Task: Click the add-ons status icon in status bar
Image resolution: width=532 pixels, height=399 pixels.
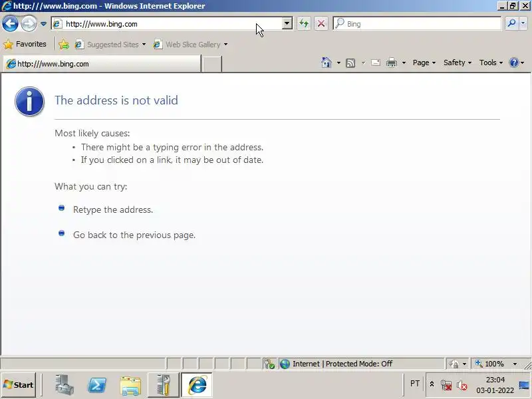Action: point(269,364)
